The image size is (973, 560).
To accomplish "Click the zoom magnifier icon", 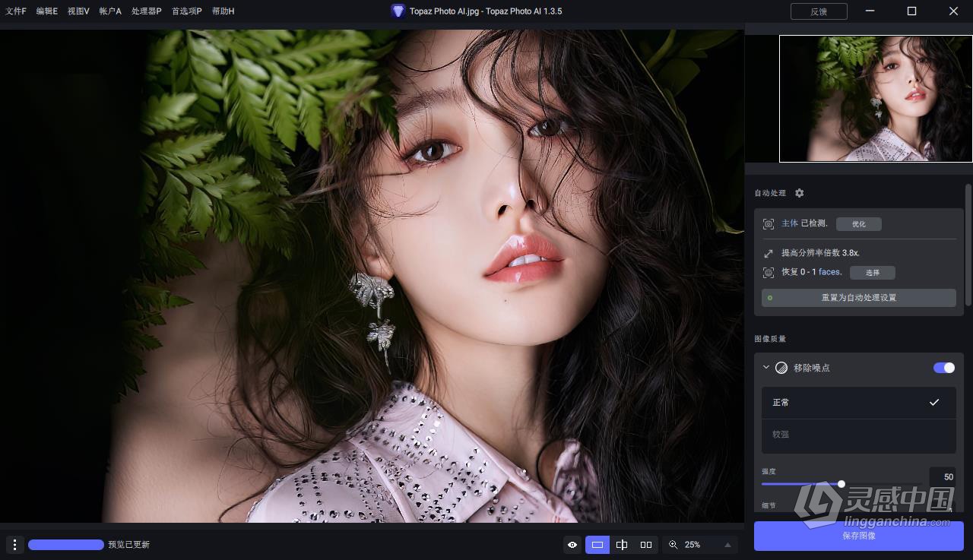I will click(673, 545).
